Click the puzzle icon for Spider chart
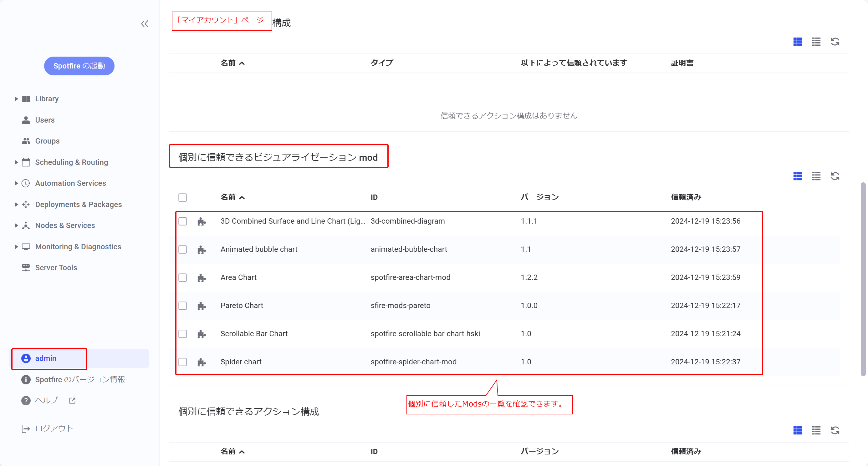Image resolution: width=868 pixels, height=466 pixels. (202, 362)
